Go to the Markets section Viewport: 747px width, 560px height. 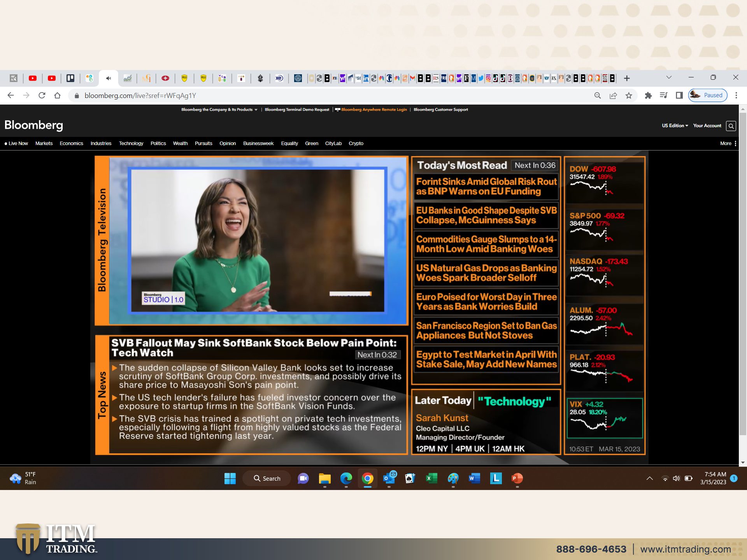(x=44, y=143)
